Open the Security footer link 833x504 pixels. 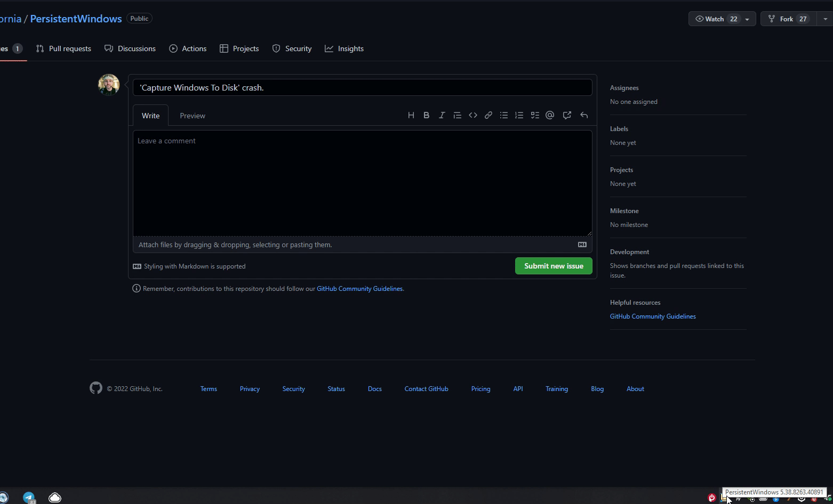click(293, 389)
